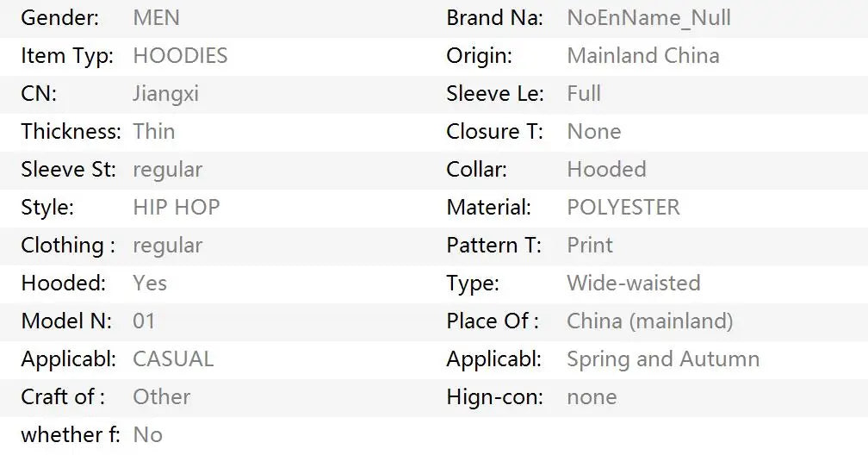
Task: Click the 'Hooded:' label
Action: point(63,284)
